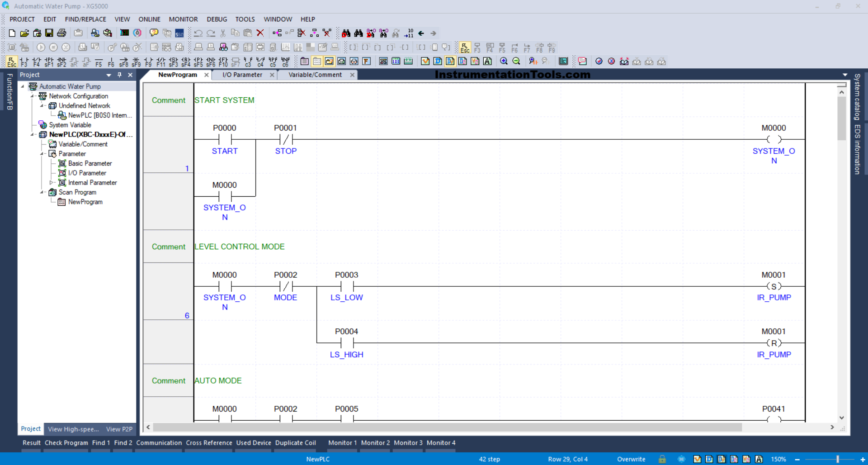Select the normally open contact F3 tool
The height and width of the screenshot is (465, 868).
tap(24, 62)
